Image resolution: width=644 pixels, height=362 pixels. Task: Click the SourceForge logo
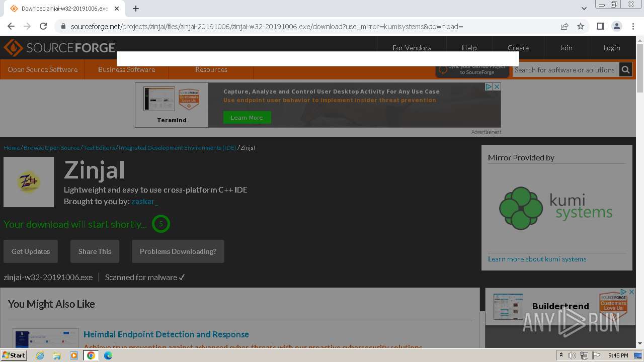59,48
